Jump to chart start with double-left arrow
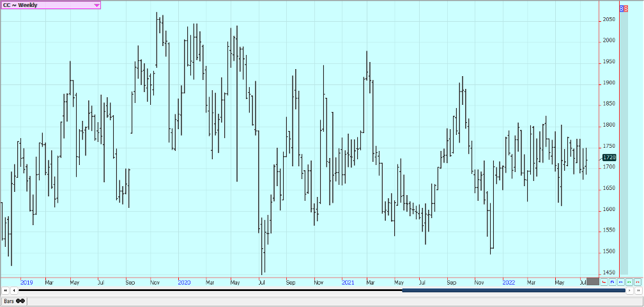Image resolution: width=644 pixels, height=307 pixels. 6,290
